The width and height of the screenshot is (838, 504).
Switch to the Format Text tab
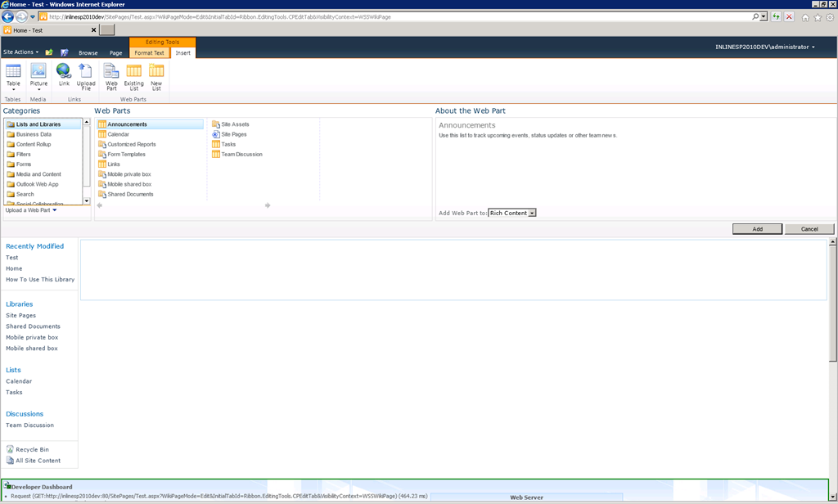(149, 53)
